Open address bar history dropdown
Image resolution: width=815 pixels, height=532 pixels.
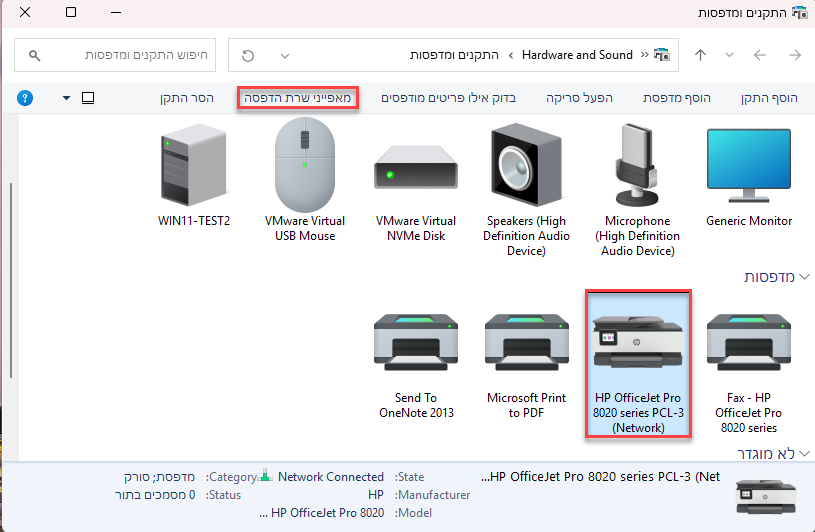coord(285,55)
